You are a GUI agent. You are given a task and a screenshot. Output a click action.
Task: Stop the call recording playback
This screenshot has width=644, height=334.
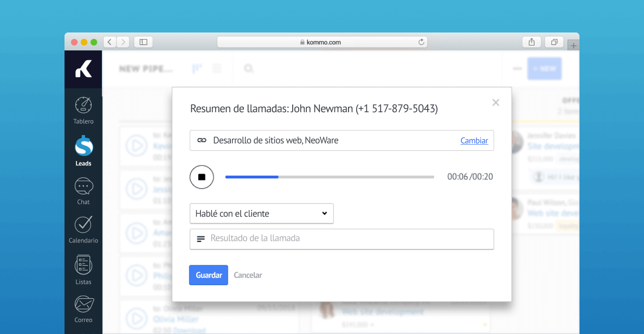point(201,177)
